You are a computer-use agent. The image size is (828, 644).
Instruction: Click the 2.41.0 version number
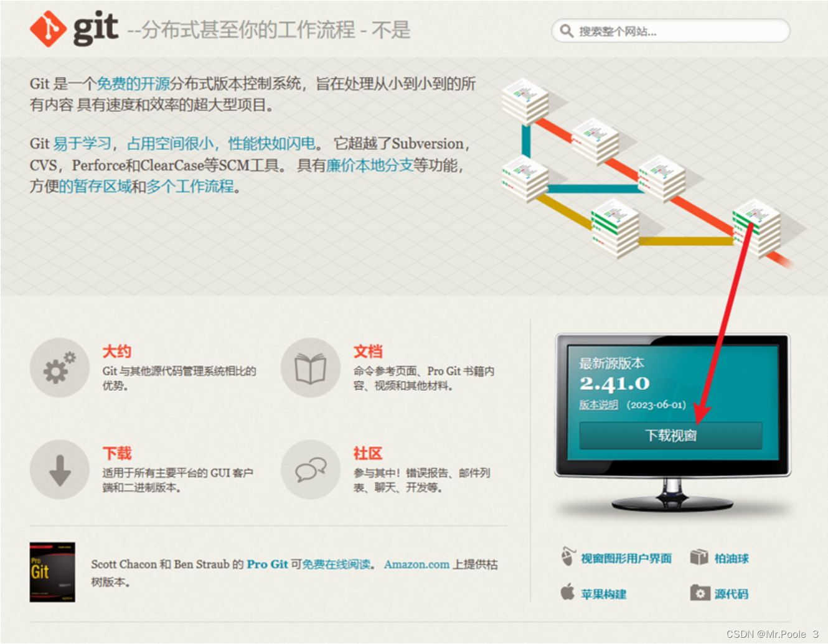[614, 383]
